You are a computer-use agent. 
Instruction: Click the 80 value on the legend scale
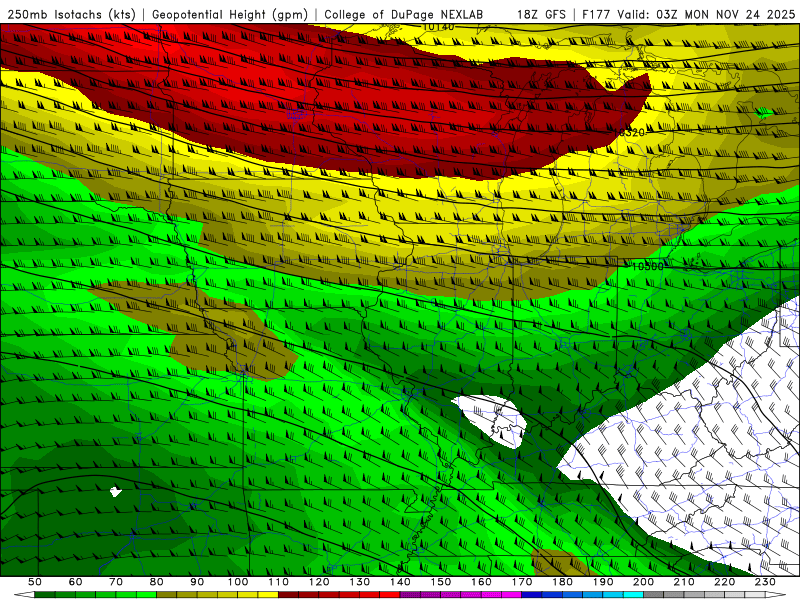(x=157, y=582)
